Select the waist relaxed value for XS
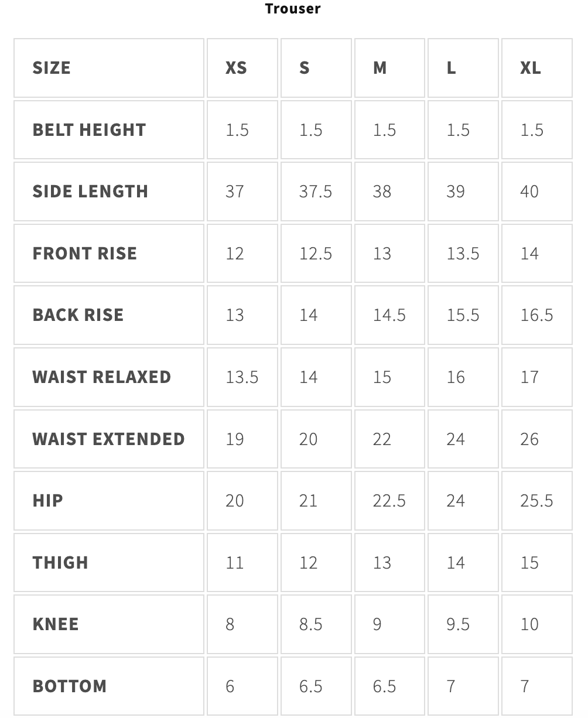588x718 pixels. click(x=242, y=377)
